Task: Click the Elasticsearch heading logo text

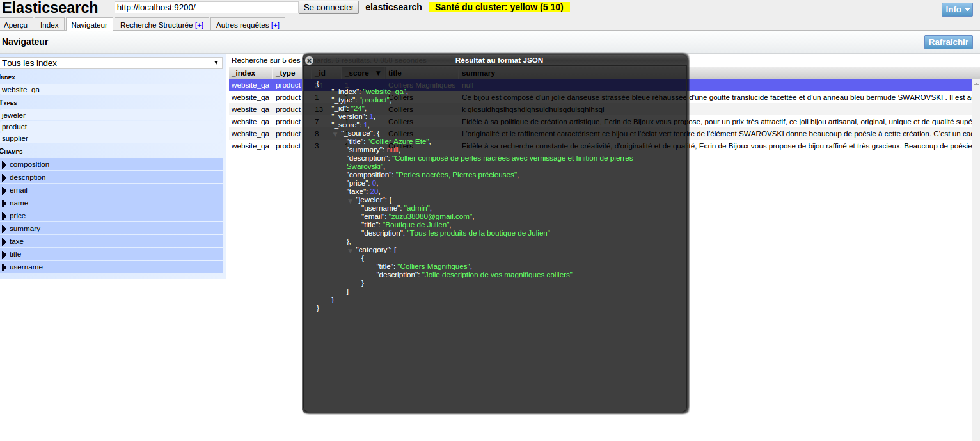Action: (51, 8)
